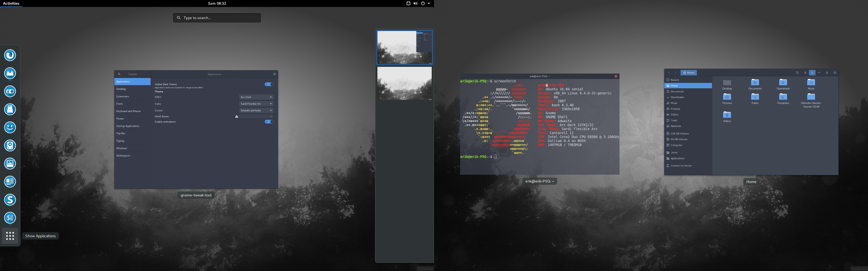The image size is (868, 271).
Task: Open Recent in Files sidebar
Action: [x=688, y=80]
